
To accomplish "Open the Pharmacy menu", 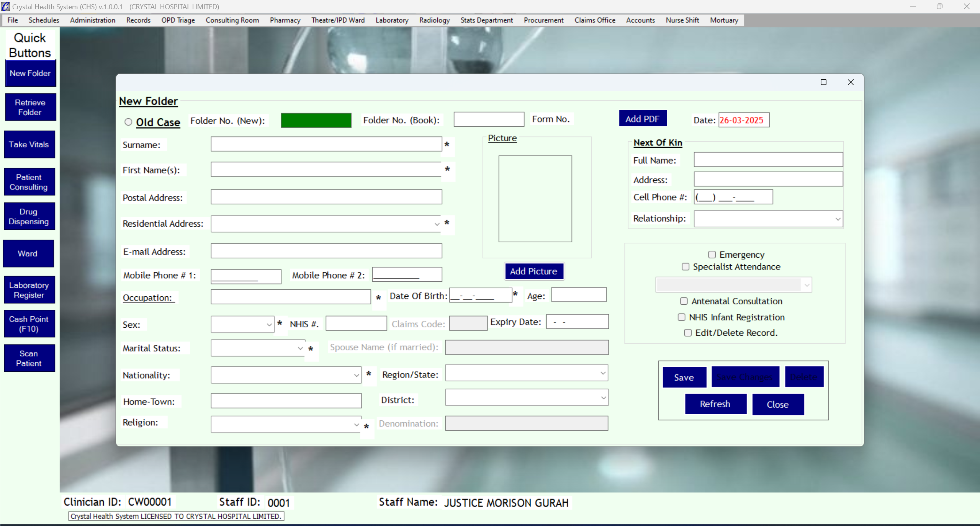I will point(285,20).
